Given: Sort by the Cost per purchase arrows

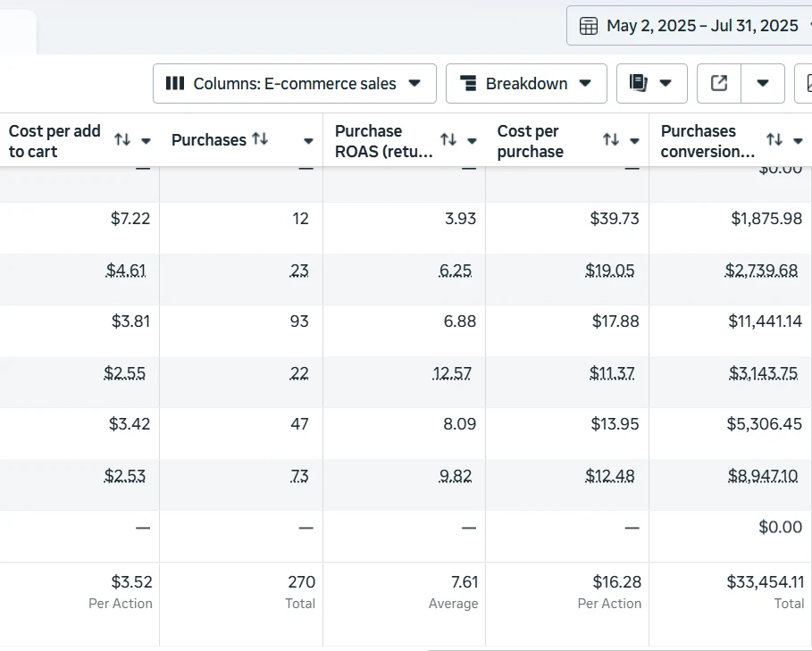Looking at the screenshot, I should pyautogui.click(x=611, y=139).
